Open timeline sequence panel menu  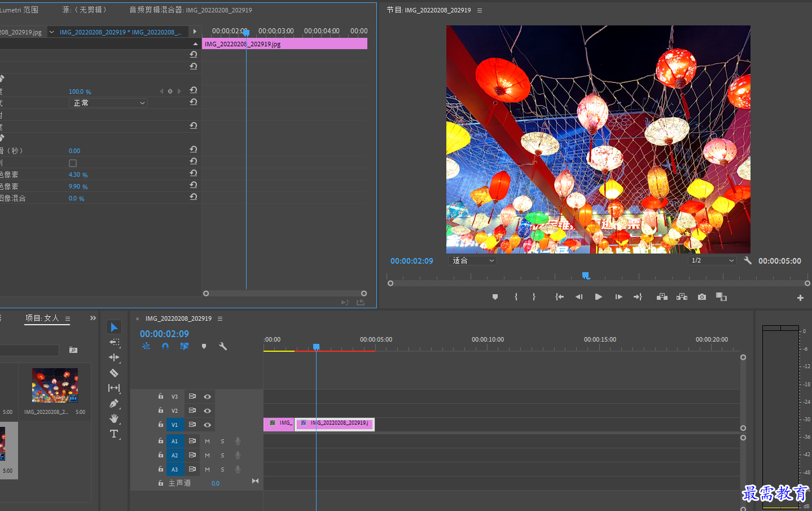click(220, 318)
